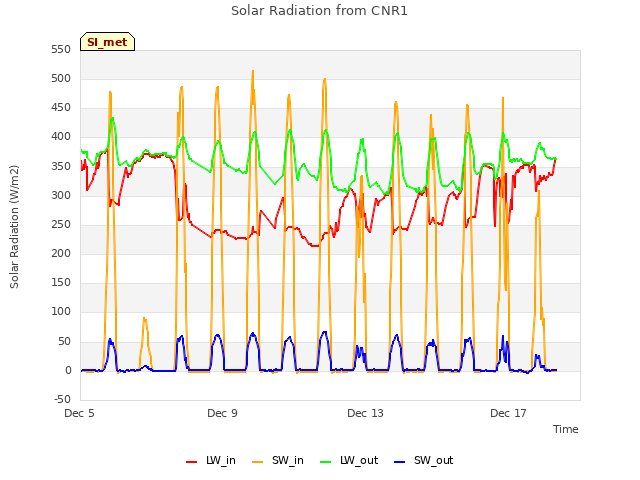This screenshot has width=640, height=480.
Task: Click the 150 y-axis tick label
Action: coord(61,282)
